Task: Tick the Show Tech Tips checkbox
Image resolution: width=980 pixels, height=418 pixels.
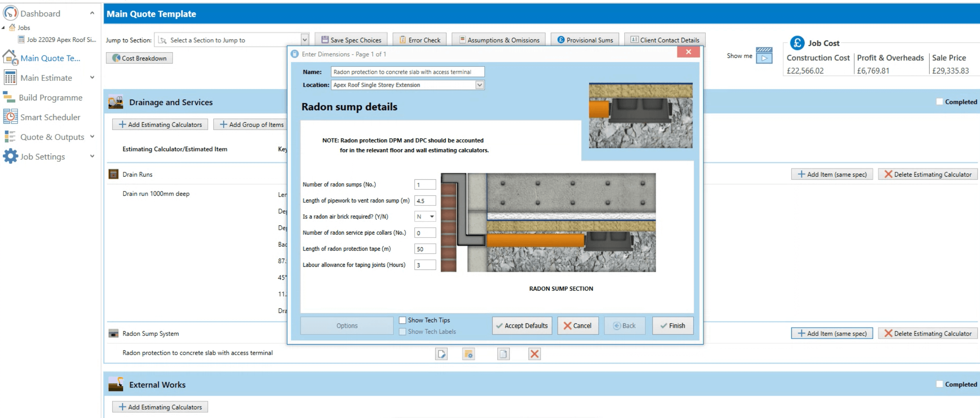Action: [x=402, y=320]
